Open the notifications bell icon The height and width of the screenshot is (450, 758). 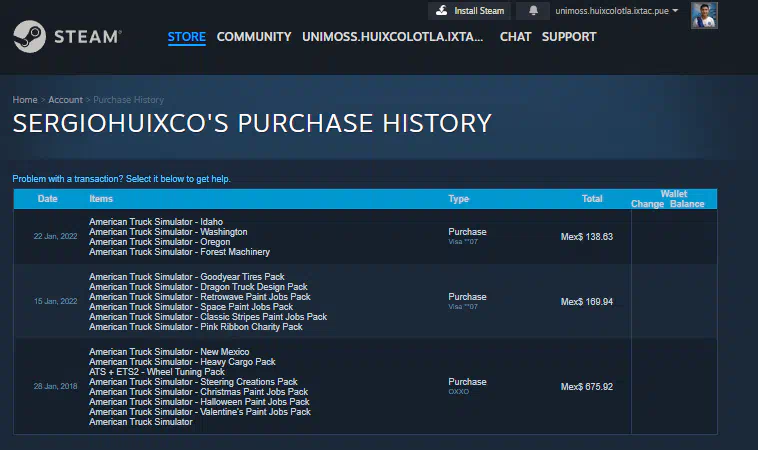533,11
